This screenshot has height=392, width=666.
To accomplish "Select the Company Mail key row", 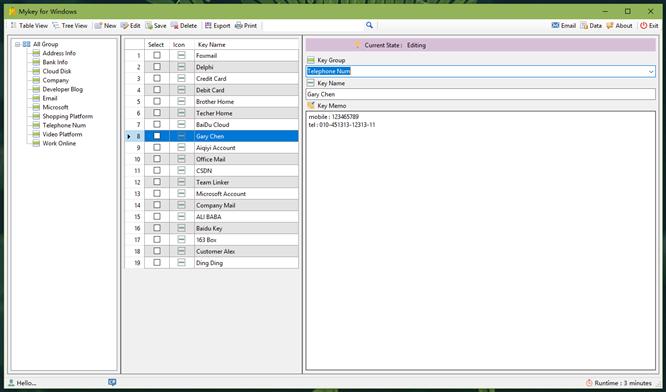I will click(x=246, y=205).
